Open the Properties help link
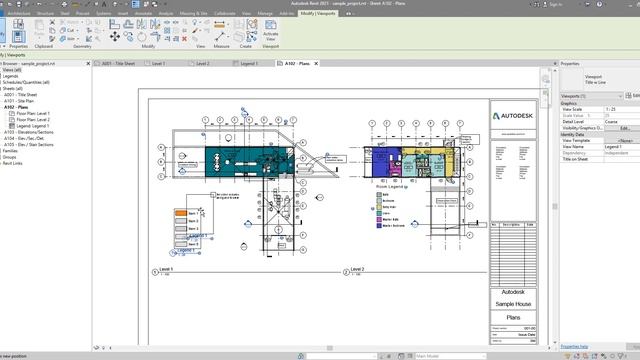This screenshot has width=640, height=360. (574, 347)
